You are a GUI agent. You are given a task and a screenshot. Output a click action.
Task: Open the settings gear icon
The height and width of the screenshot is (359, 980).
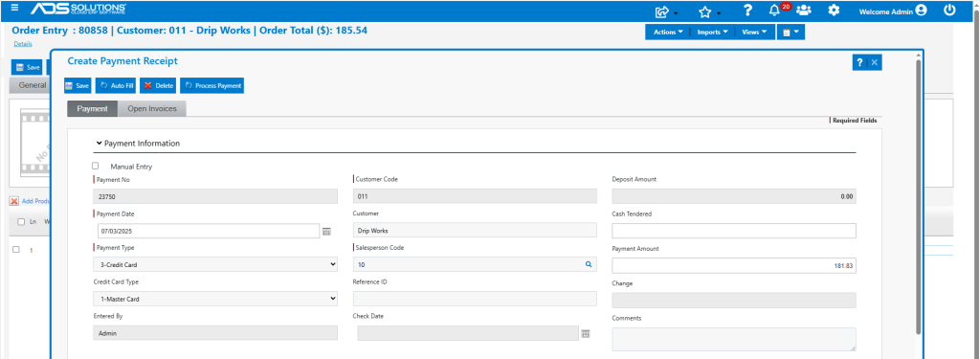[834, 11]
